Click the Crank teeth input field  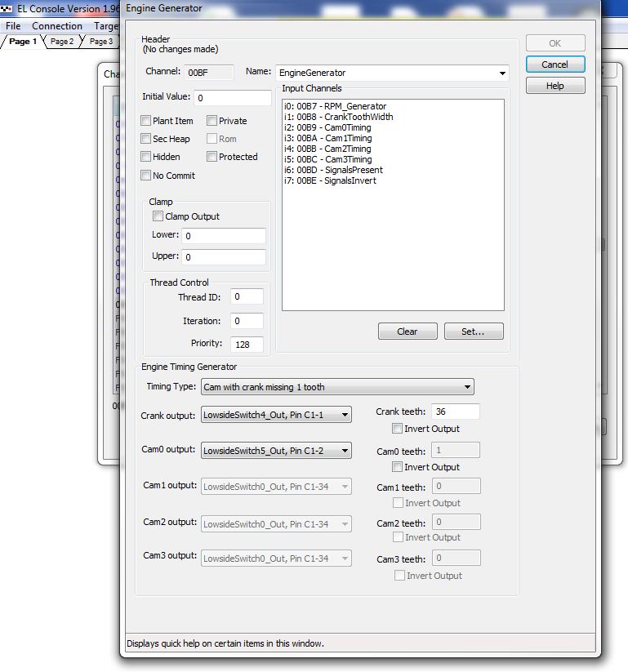coord(455,412)
